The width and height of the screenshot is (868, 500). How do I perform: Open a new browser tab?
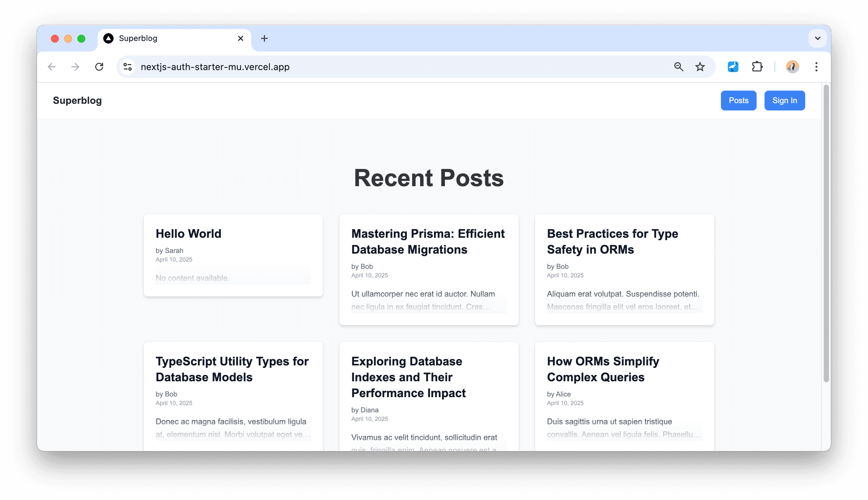point(264,38)
